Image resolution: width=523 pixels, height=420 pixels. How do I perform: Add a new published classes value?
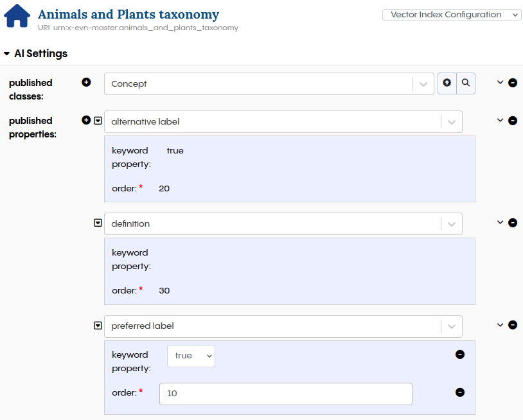pyautogui.click(x=86, y=82)
